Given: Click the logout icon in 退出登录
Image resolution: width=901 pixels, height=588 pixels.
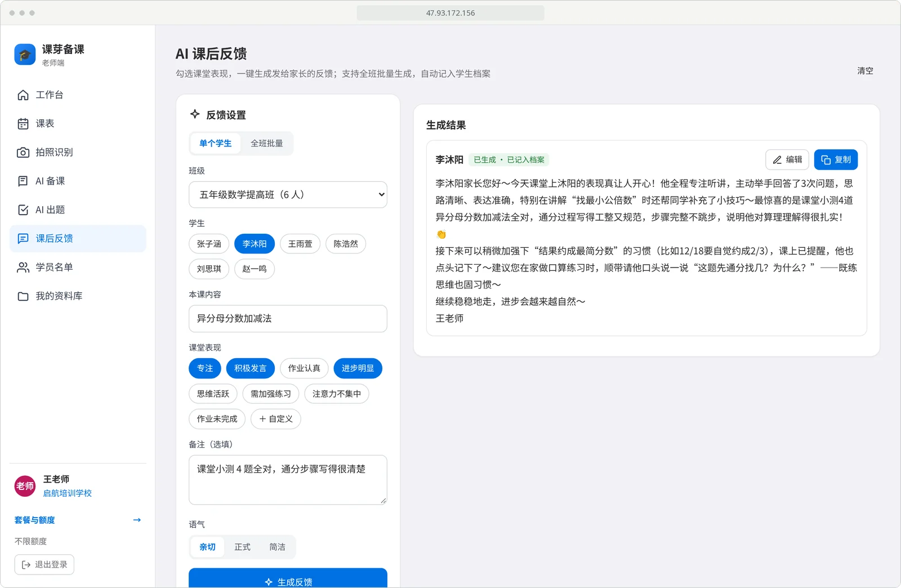Looking at the screenshot, I should (x=26, y=564).
